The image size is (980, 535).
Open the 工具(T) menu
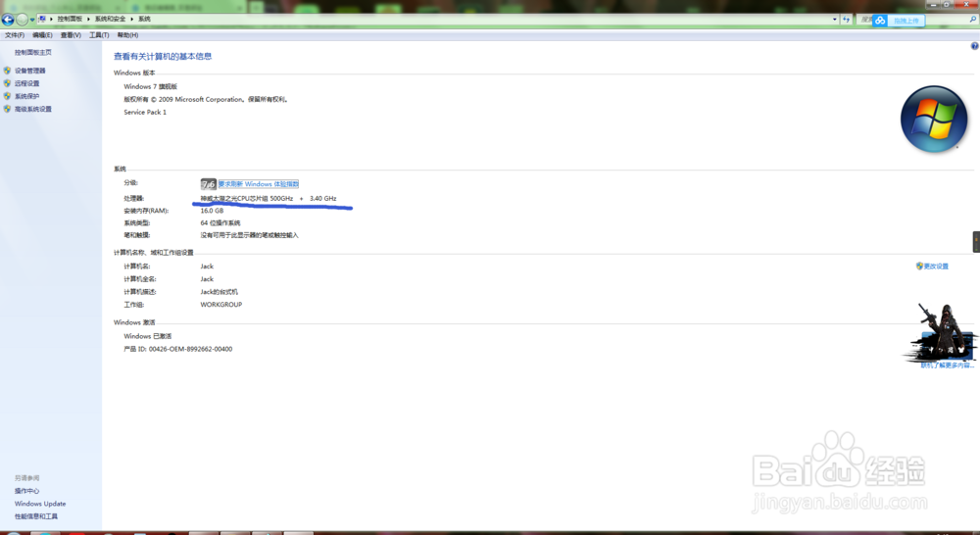(99, 35)
